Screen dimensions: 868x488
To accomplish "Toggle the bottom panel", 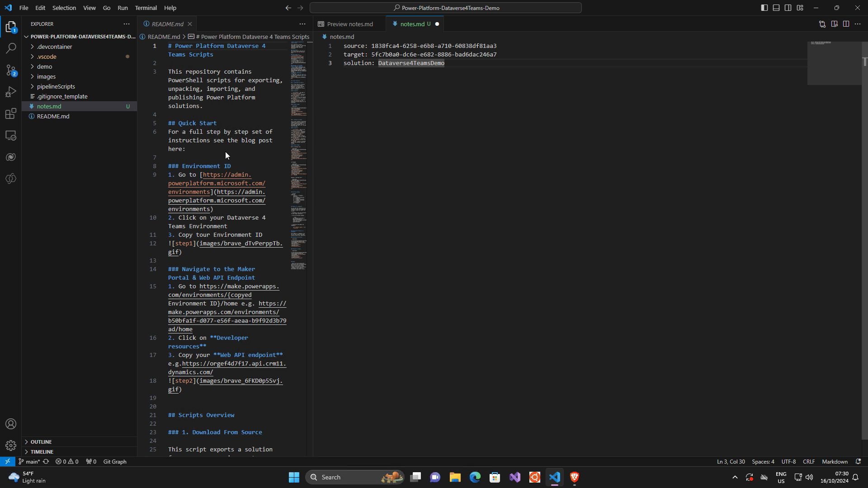I will click(776, 8).
